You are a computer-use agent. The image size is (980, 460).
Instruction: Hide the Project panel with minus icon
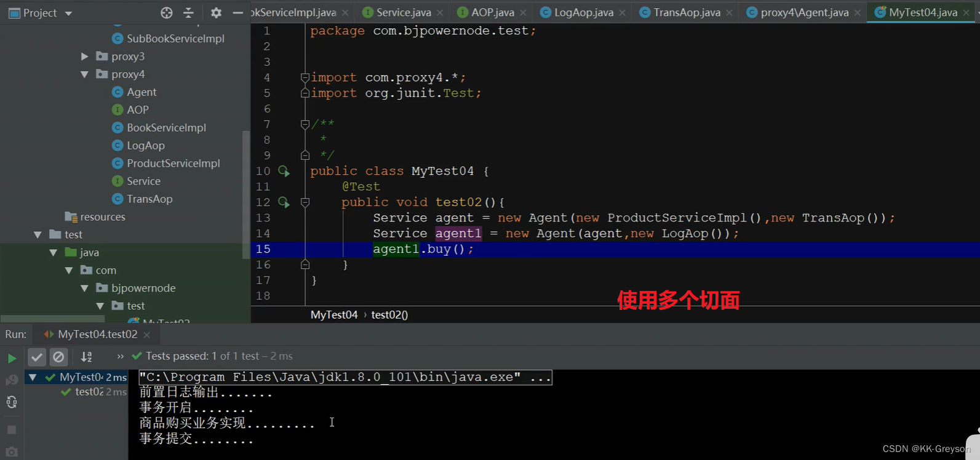click(x=238, y=13)
